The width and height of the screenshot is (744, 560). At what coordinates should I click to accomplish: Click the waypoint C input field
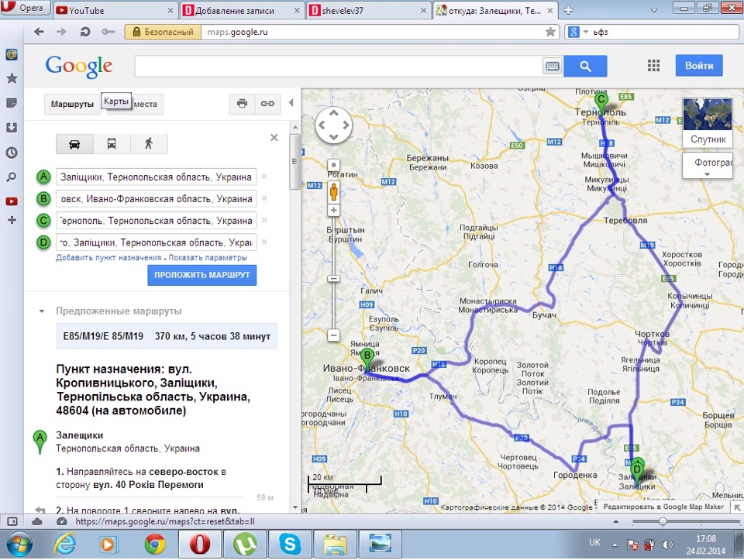click(156, 221)
